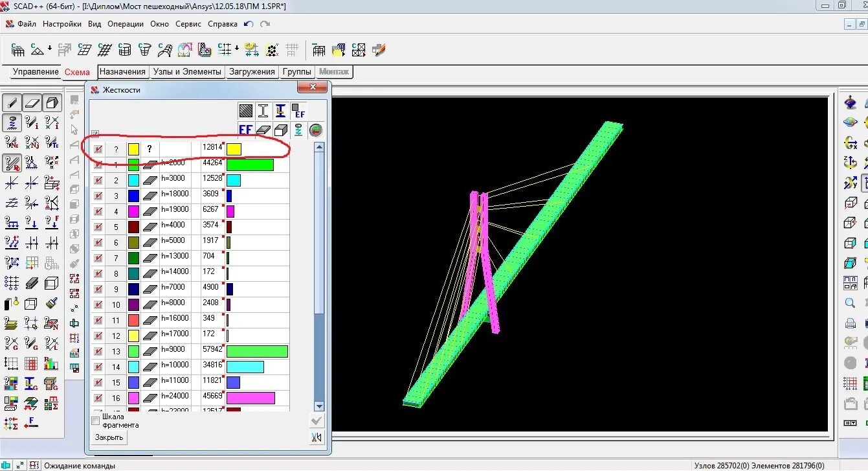Screen dimensions: 868x471
Task: Open the Справка menu
Action: [x=223, y=24]
